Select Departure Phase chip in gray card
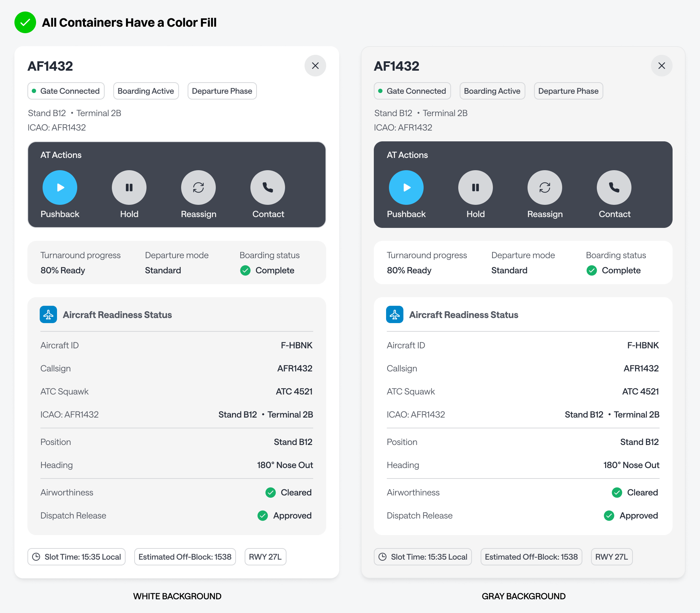The height and width of the screenshot is (613, 700). [568, 91]
